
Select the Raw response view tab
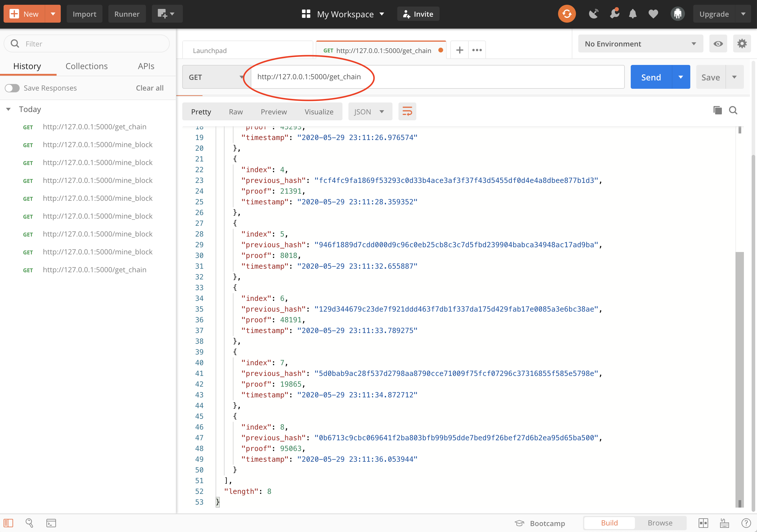pos(236,112)
